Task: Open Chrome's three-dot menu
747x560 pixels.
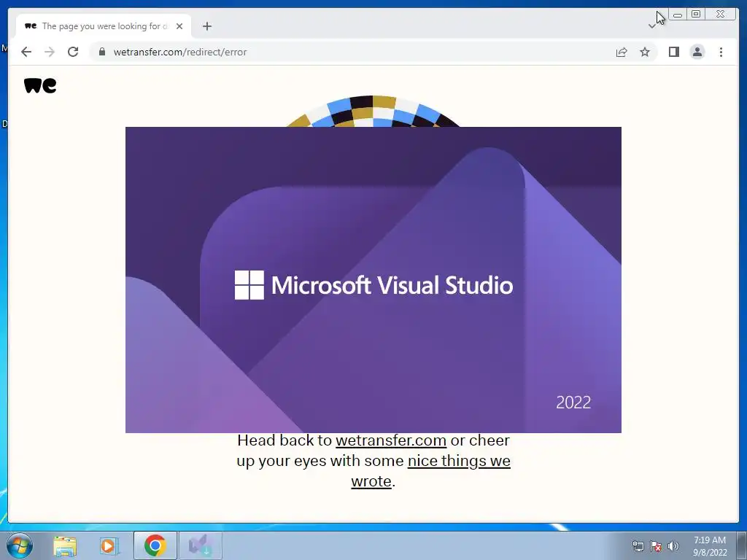Action: point(721,52)
